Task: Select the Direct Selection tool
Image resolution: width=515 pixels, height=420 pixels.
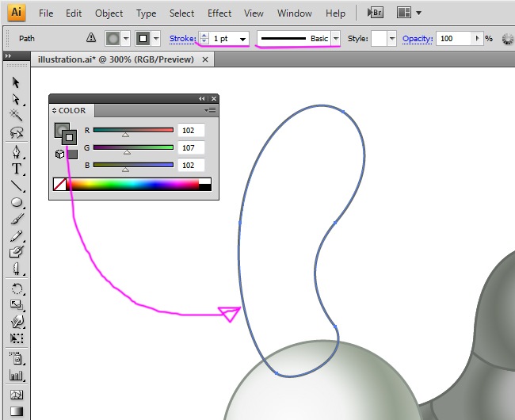Action: coord(16,99)
